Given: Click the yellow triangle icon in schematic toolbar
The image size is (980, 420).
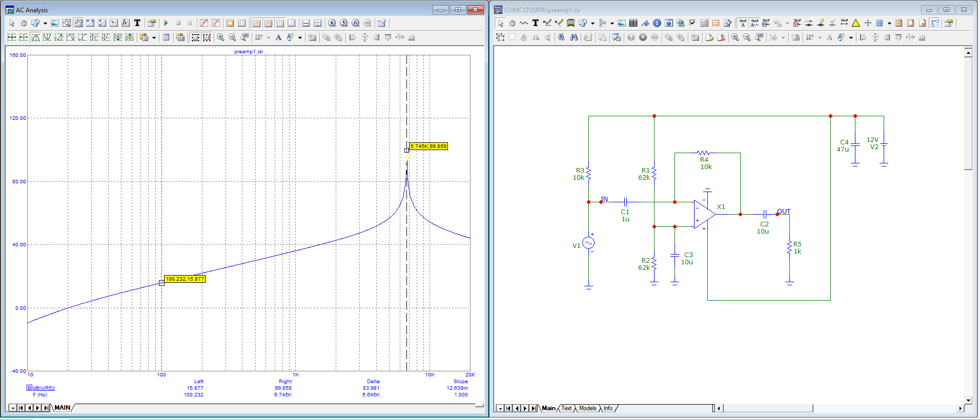Looking at the screenshot, I should [x=855, y=23].
